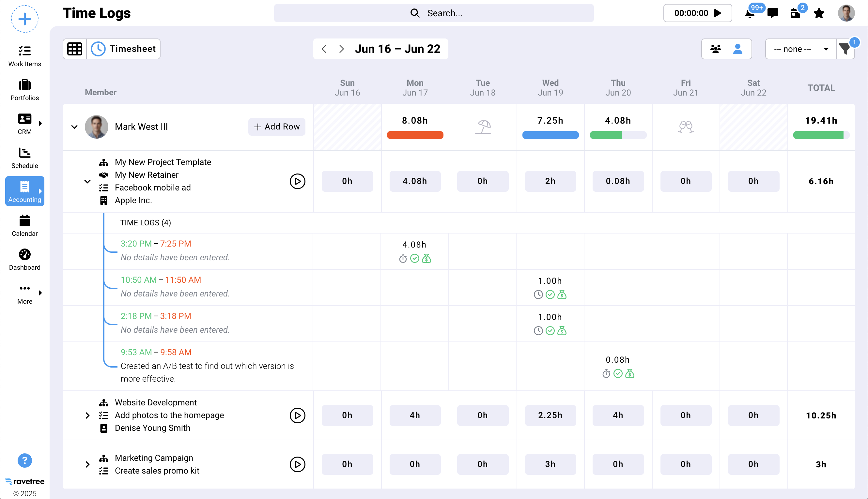Screen dimensions: 868x499
Task: Click the Add Row button
Action: click(276, 127)
